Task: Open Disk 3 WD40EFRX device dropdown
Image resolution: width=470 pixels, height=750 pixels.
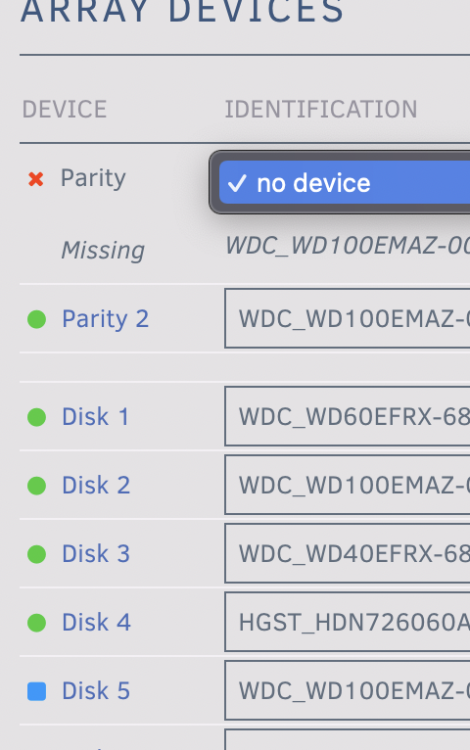Action: [x=347, y=553]
